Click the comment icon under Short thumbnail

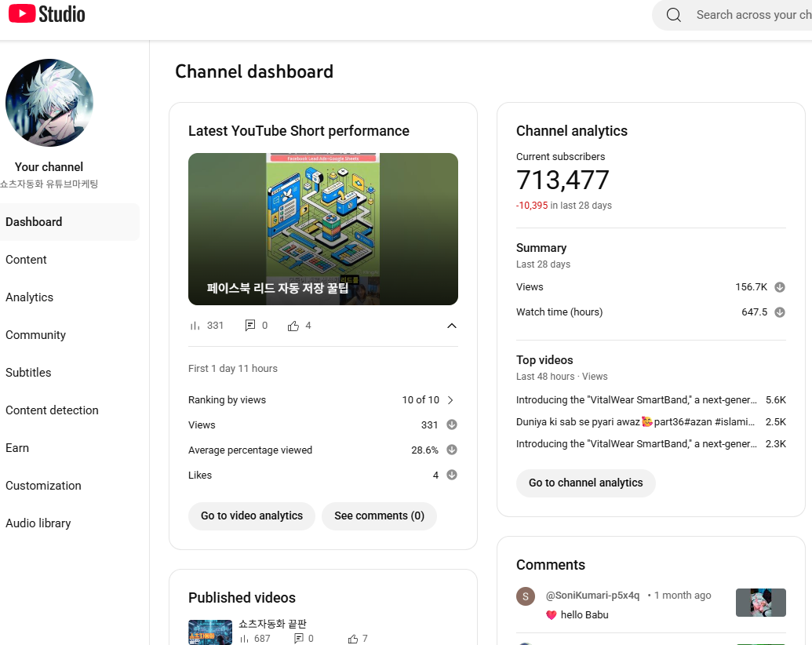pos(250,326)
